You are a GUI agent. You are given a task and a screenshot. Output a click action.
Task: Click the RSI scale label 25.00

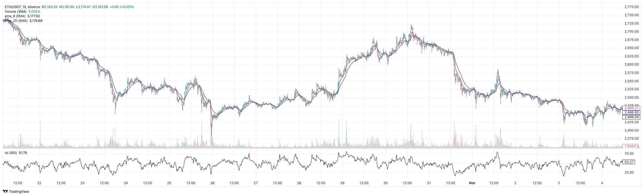coord(629,173)
